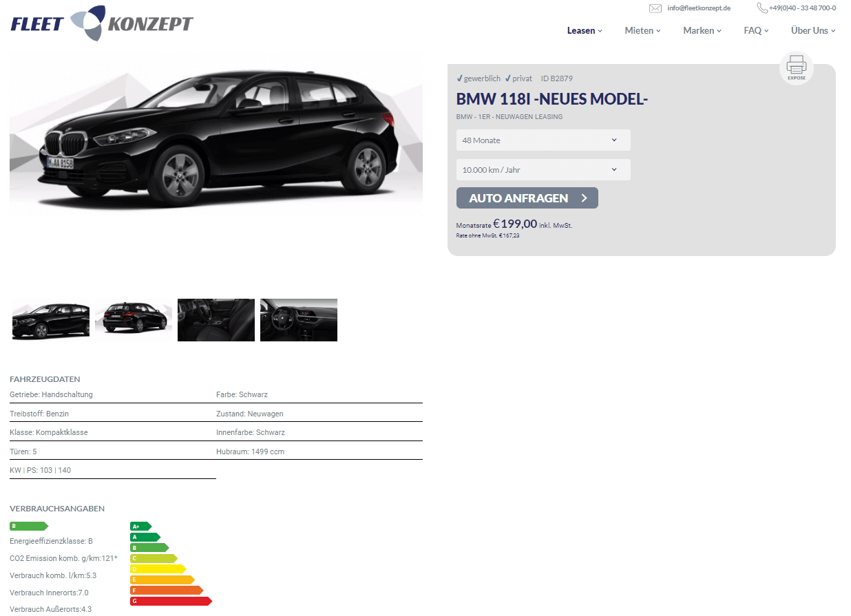Select the front-side view car thumbnail

click(x=51, y=320)
